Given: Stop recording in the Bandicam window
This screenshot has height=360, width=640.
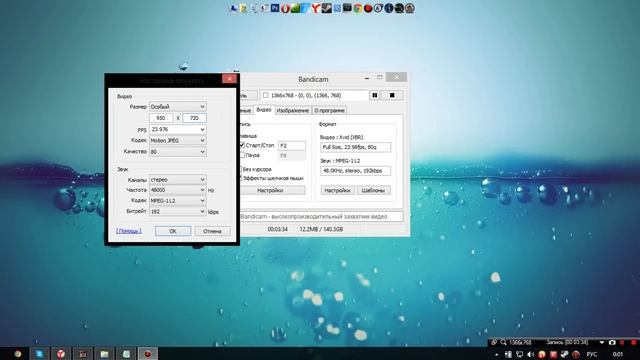Looking at the screenshot, I should (392, 95).
